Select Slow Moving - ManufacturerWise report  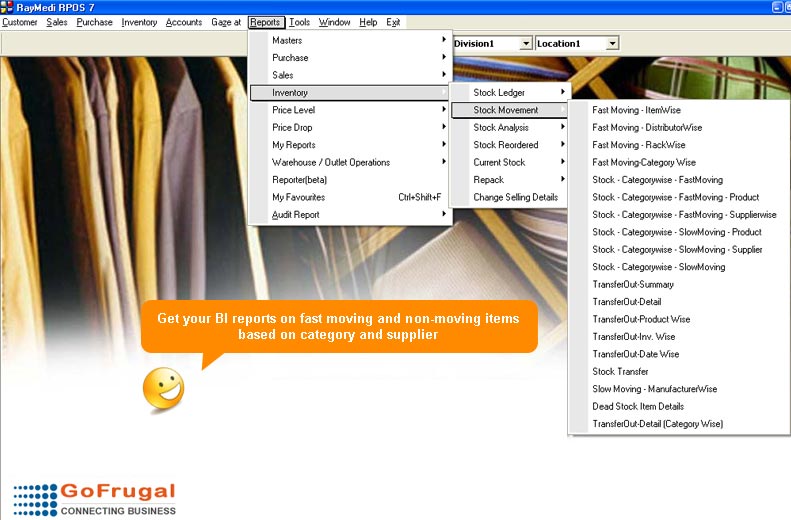coord(654,389)
